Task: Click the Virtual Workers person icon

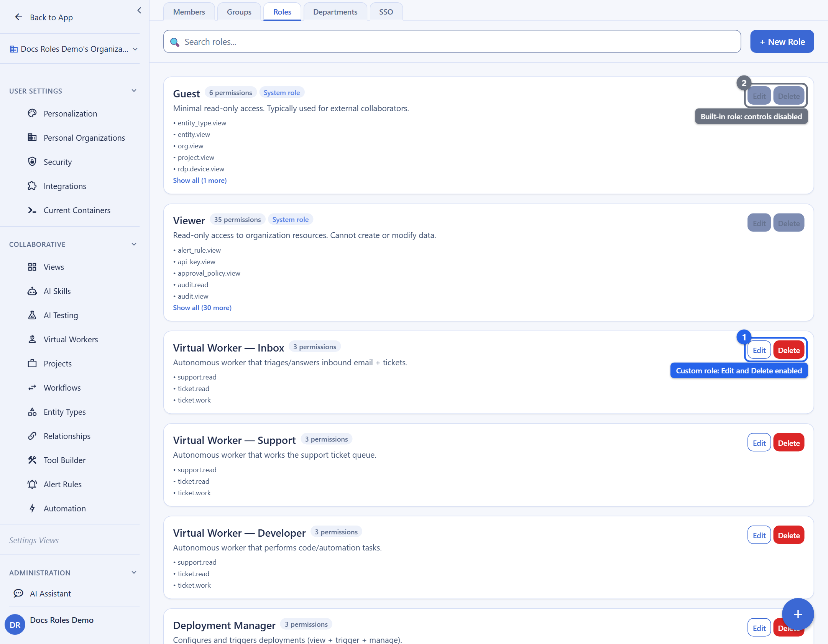Action: click(x=32, y=339)
